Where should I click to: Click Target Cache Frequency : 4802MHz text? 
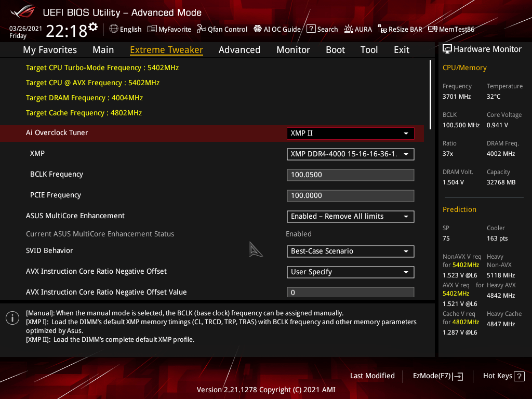[84, 113]
